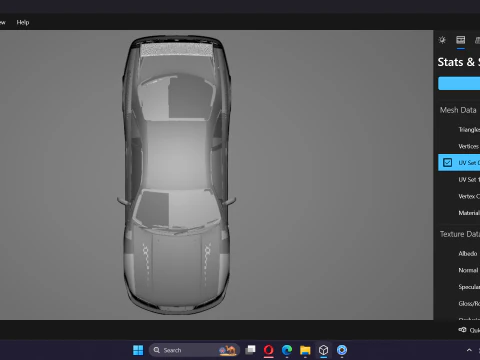Click the blue button under Stats & Shading
The height and width of the screenshot is (360, 480).
pos(459,83)
